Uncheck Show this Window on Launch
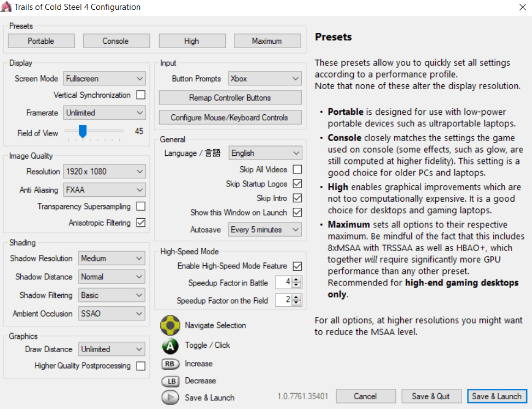532x409 pixels. (297, 213)
